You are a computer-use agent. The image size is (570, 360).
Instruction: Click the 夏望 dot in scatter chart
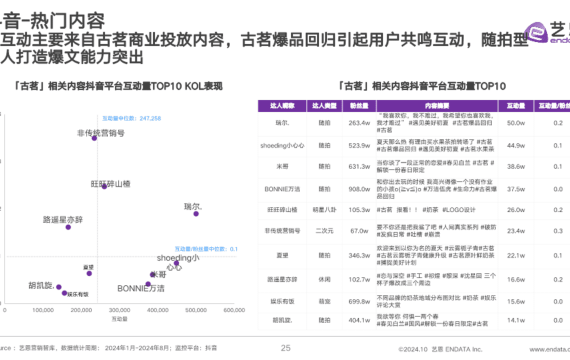coord(89,273)
